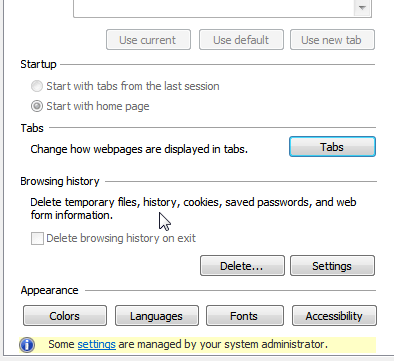Click the Change how webpages are displayed text
This screenshot has width=394, height=361.
pyautogui.click(x=139, y=149)
